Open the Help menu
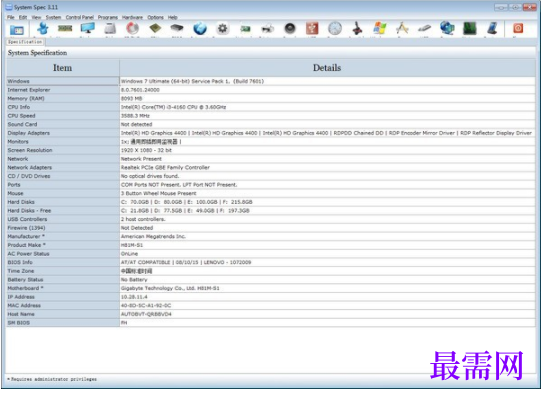 pos(172,17)
